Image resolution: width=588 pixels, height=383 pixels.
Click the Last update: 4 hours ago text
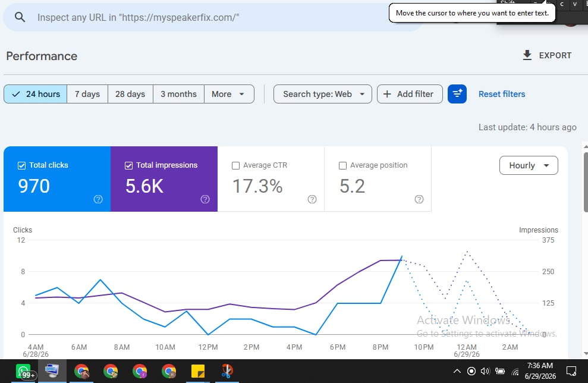(527, 127)
